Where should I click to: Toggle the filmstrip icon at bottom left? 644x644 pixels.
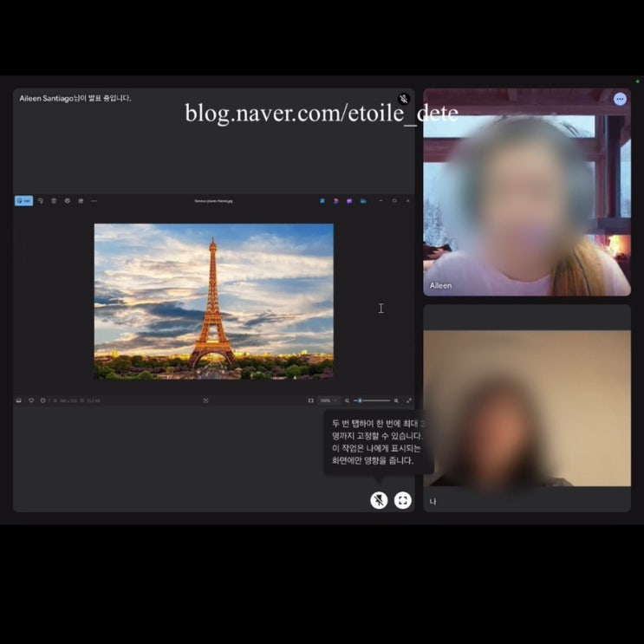click(x=19, y=400)
